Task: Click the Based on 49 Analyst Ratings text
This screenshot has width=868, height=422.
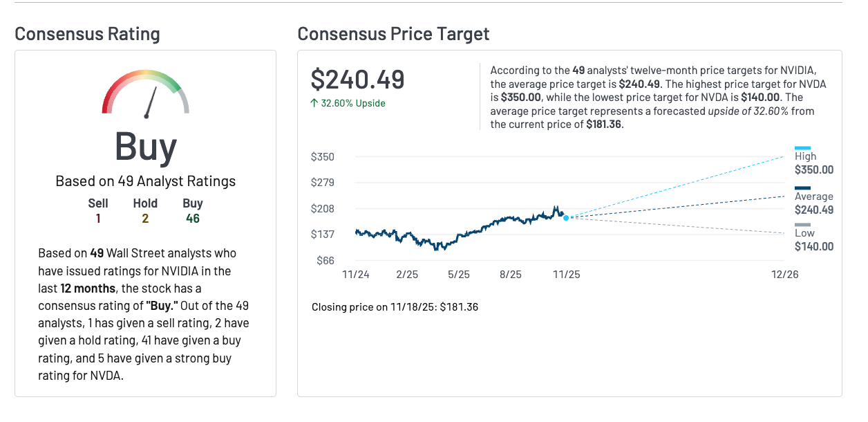Action: (146, 181)
